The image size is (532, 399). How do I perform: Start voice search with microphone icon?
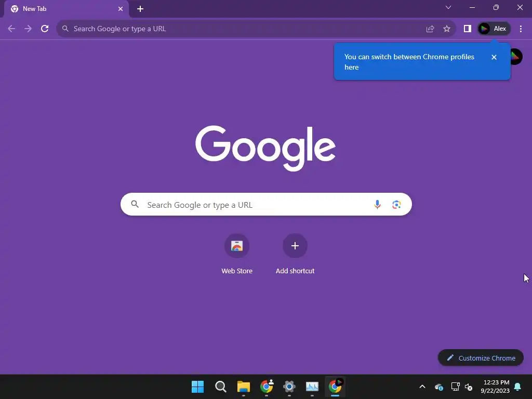point(377,204)
